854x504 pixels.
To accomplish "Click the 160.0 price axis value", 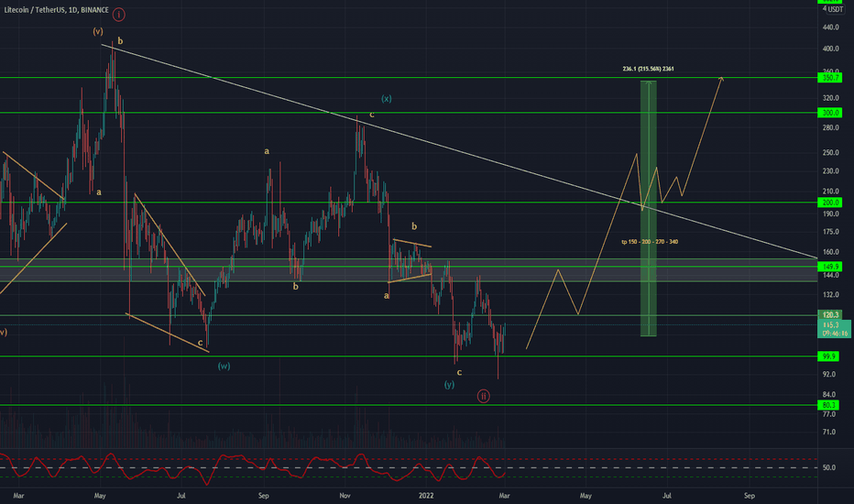I will [x=830, y=252].
